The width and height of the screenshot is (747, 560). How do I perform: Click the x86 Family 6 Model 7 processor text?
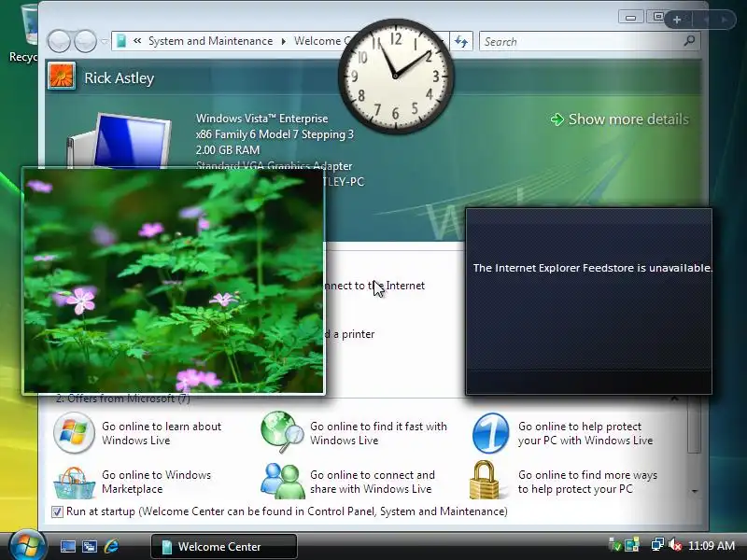tap(275, 134)
